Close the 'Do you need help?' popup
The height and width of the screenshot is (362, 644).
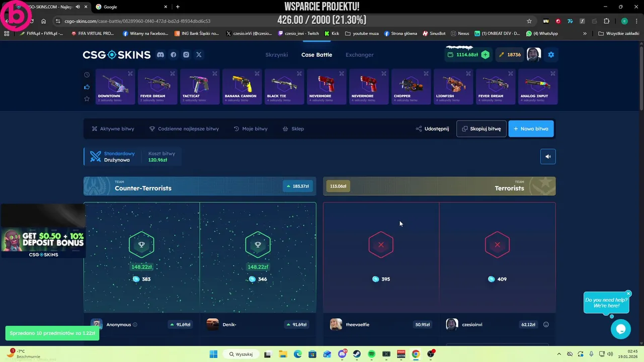point(628,294)
